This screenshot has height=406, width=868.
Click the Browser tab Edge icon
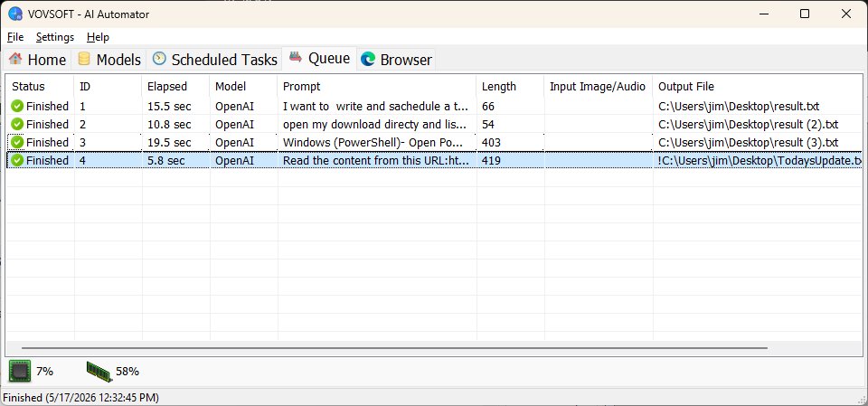[368, 60]
